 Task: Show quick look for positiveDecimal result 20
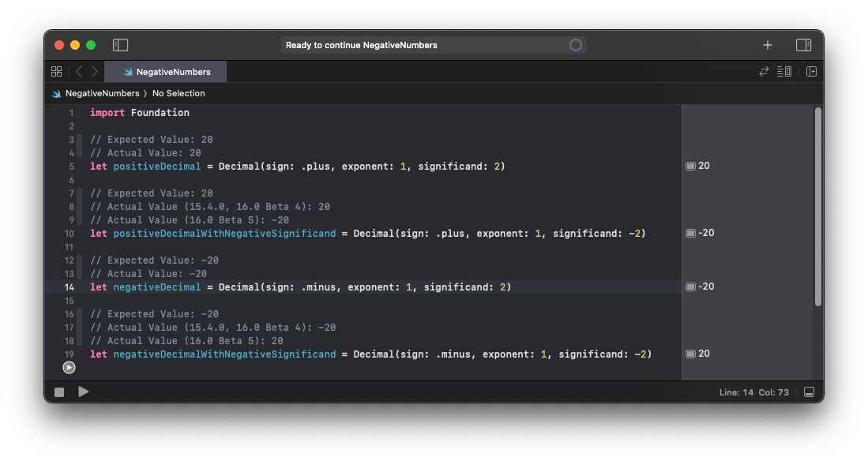(x=690, y=166)
